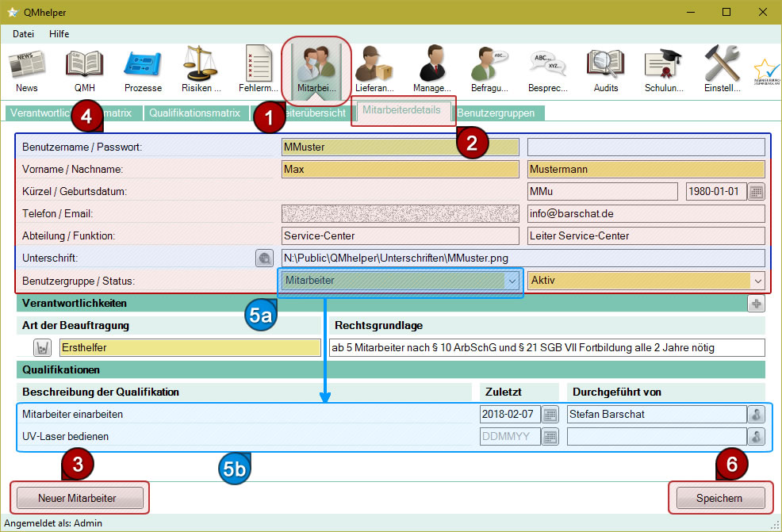The image size is (782, 532).
Task: Open the Prozesse module
Action: (x=143, y=70)
